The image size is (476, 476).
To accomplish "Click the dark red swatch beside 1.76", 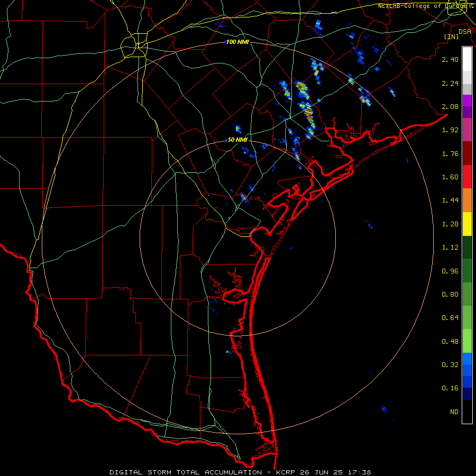I will click(x=467, y=153).
